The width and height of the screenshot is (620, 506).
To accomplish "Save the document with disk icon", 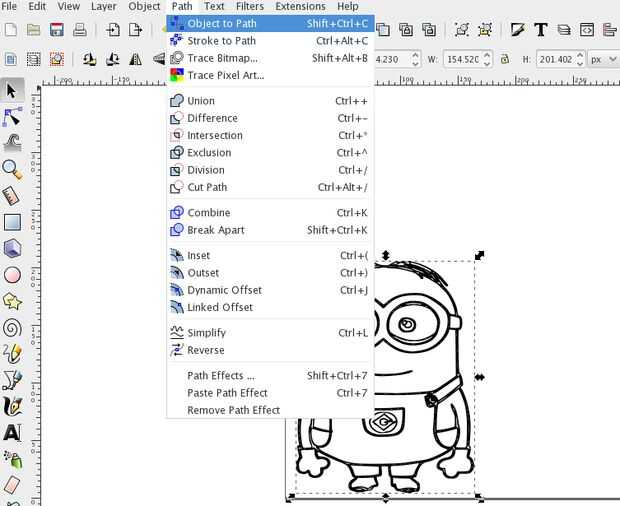I will click(57, 30).
